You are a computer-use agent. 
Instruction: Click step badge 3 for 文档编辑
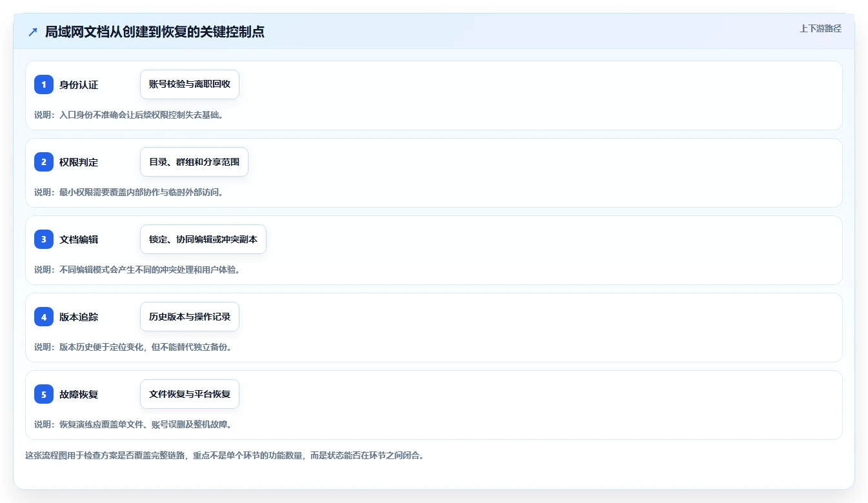pyautogui.click(x=44, y=239)
